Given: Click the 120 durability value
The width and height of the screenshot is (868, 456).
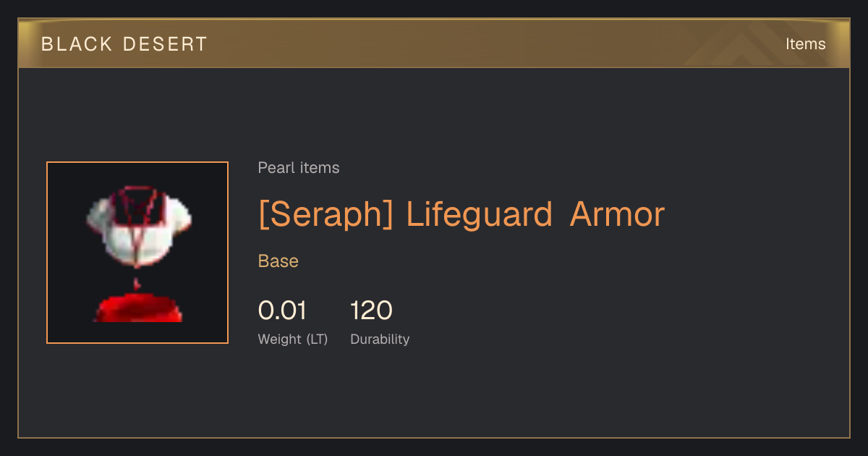Looking at the screenshot, I should 371,311.
